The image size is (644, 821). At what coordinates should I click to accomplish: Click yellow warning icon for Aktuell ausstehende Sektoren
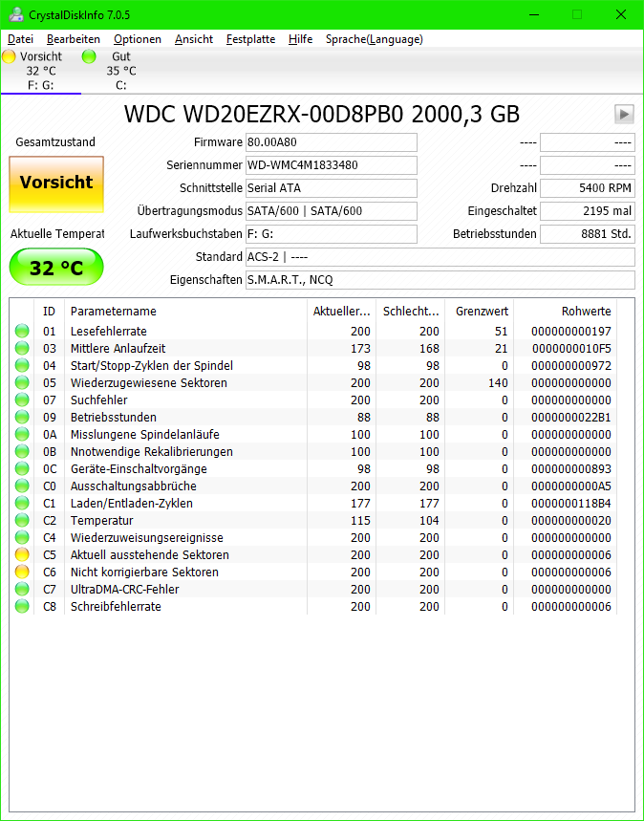[x=22, y=554]
